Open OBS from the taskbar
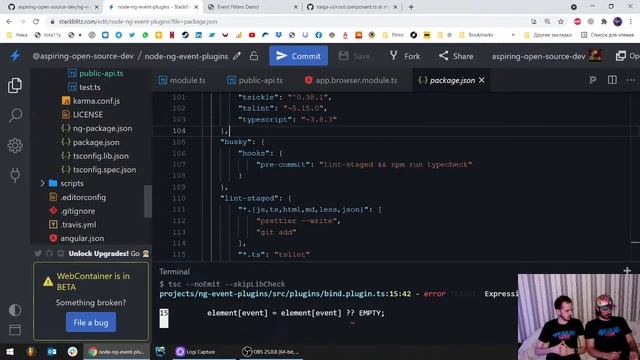 pos(270,351)
